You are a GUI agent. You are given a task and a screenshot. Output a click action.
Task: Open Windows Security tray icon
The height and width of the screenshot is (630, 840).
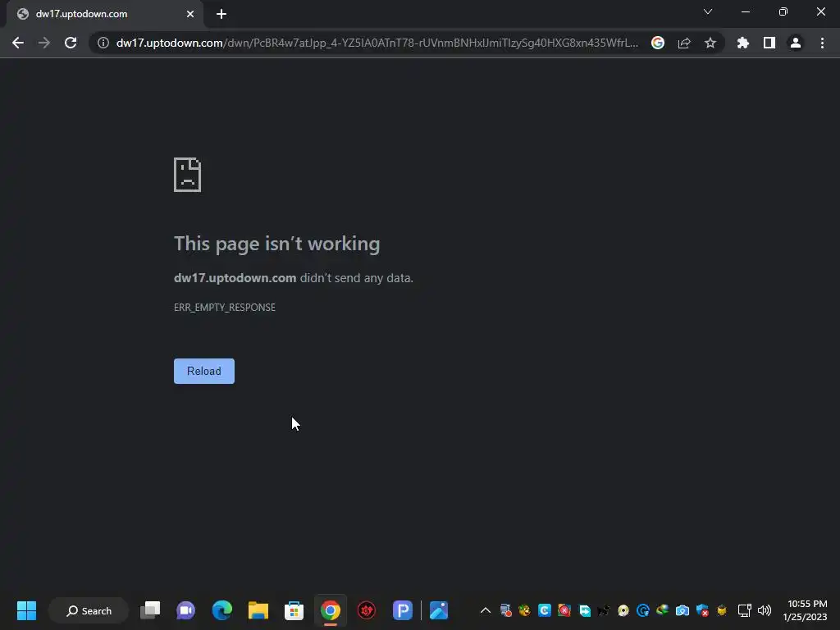[x=702, y=610]
